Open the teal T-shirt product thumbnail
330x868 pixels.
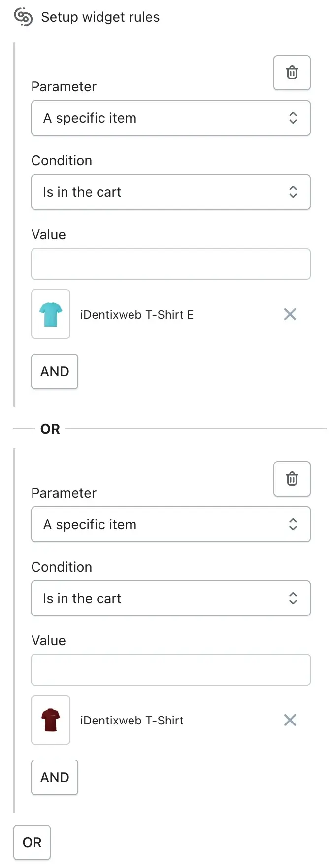click(51, 314)
